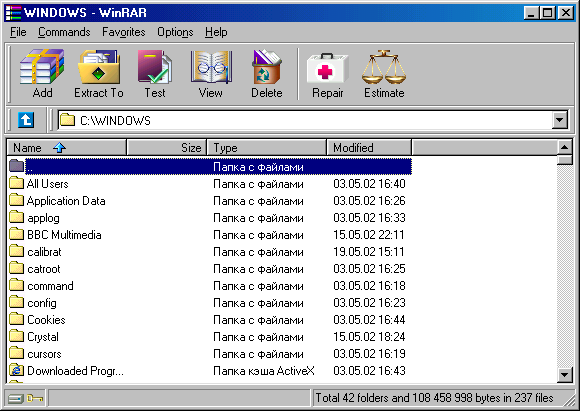Sort by the Size column header

point(166,148)
